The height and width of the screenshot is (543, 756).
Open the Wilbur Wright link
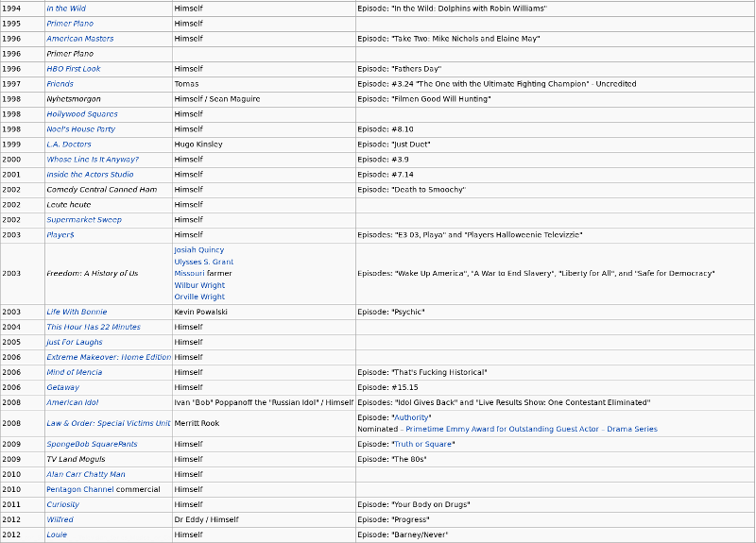[199, 285]
